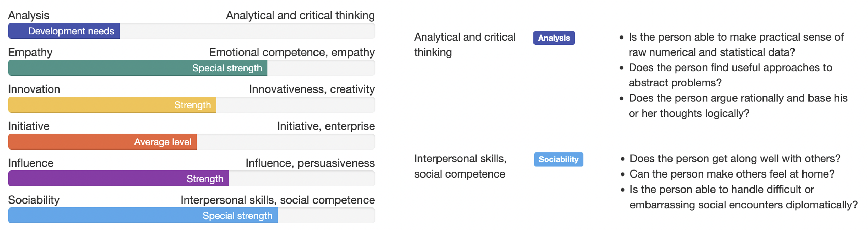Click the blue Sociability Special strength bar
868x230 pixels.
143,215
